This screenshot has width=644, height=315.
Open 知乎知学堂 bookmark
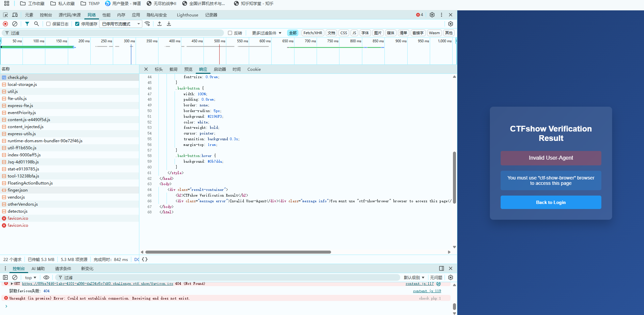[254, 3]
